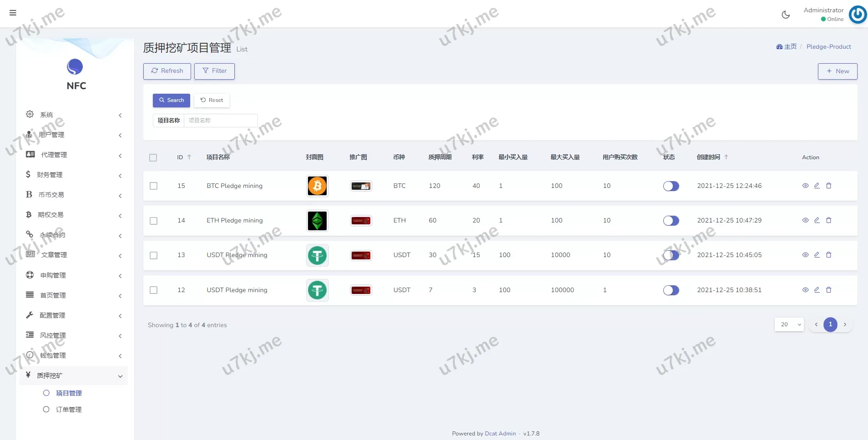Disable the status switch for BTC Pledge mining
868x440 pixels.
671,186
